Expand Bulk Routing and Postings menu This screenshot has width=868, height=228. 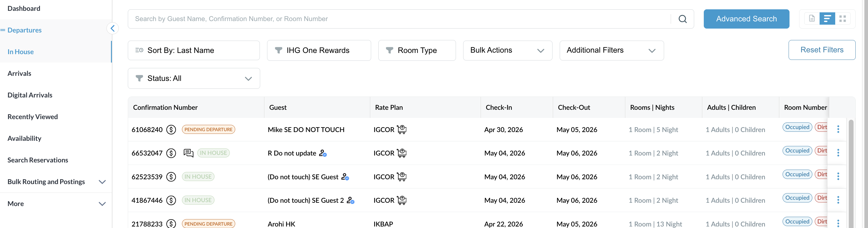(56, 181)
